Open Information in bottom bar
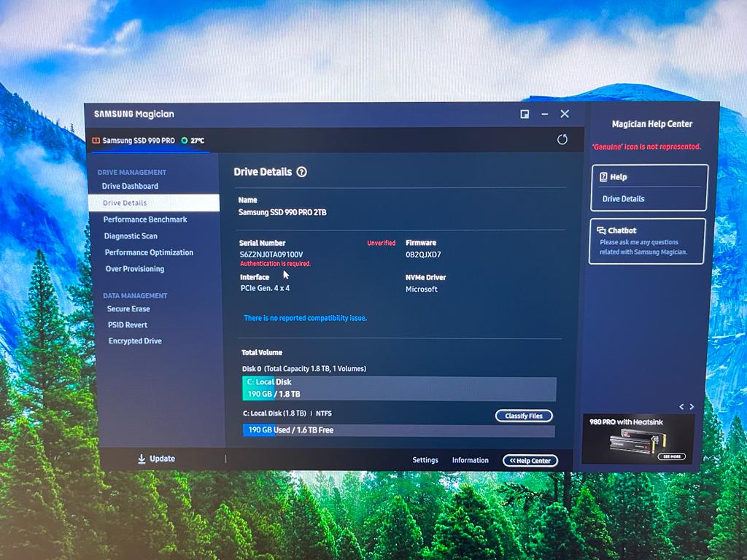Image resolution: width=747 pixels, height=560 pixels. click(471, 460)
